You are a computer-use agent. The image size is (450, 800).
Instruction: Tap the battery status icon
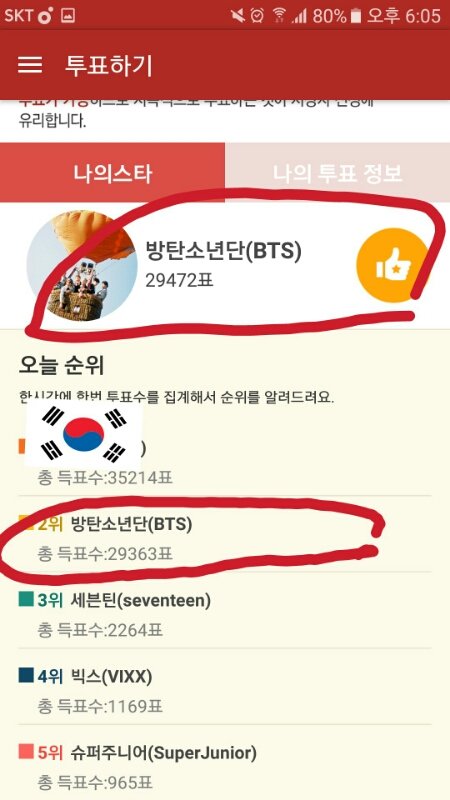pyautogui.click(x=356, y=16)
